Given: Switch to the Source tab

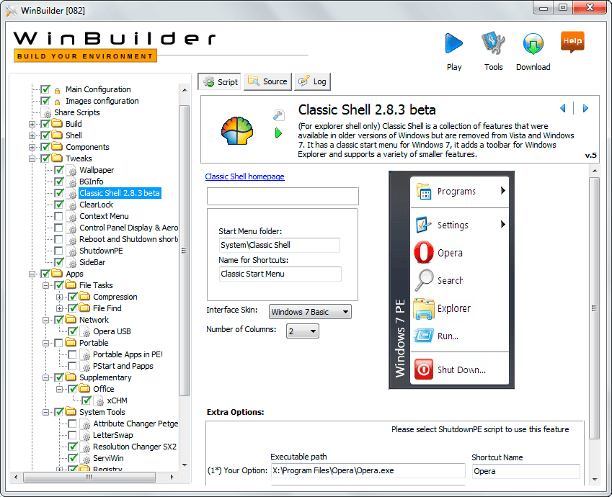Looking at the screenshot, I should pyautogui.click(x=268, y=81).
